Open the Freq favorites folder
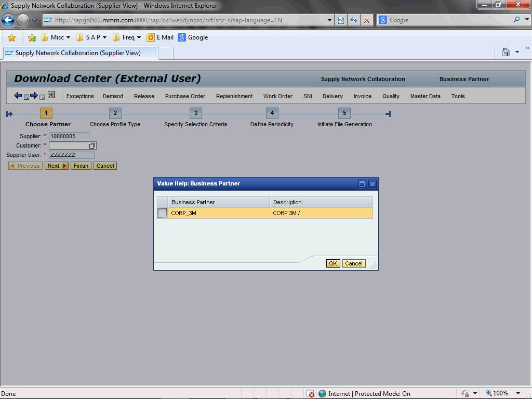 127,37
